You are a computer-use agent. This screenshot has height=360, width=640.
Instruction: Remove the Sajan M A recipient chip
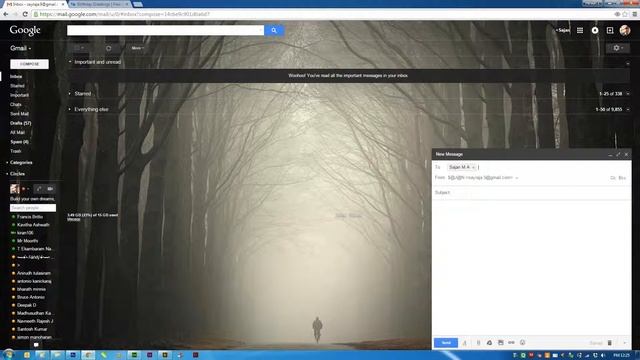(473, 167)
